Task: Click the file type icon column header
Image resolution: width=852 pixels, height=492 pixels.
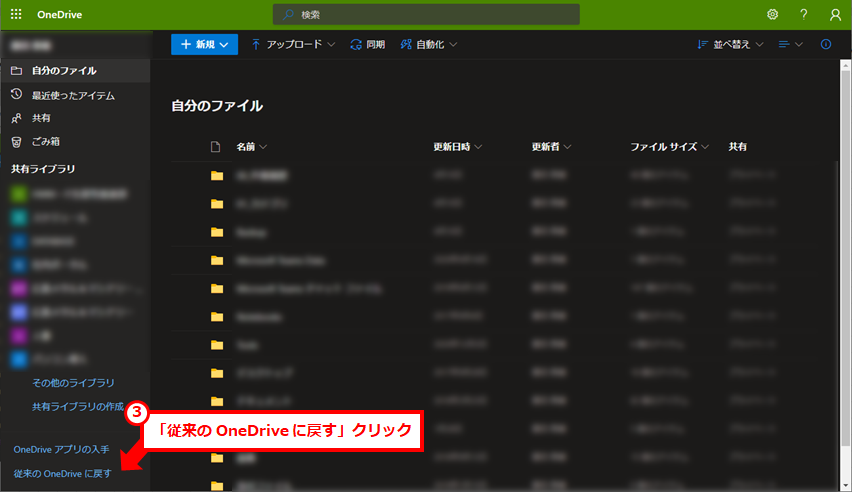Action: 216,147
